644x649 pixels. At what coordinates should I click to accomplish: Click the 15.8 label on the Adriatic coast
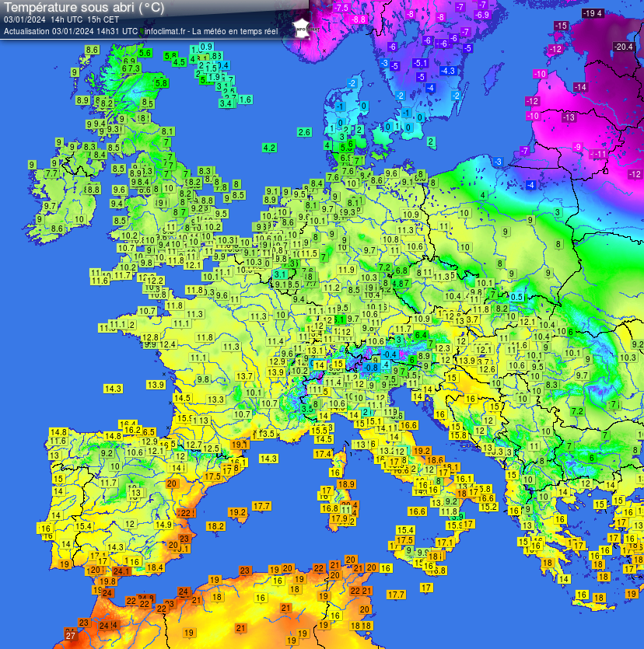point(458,435)
